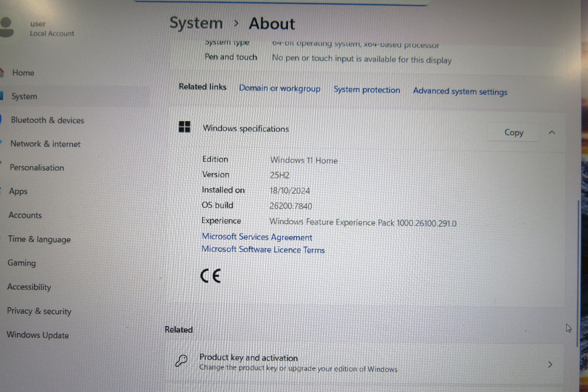The width and height of the screenshot is (588, 392).
Task: Click the user profile avatar icon
Action: (6, 28)
